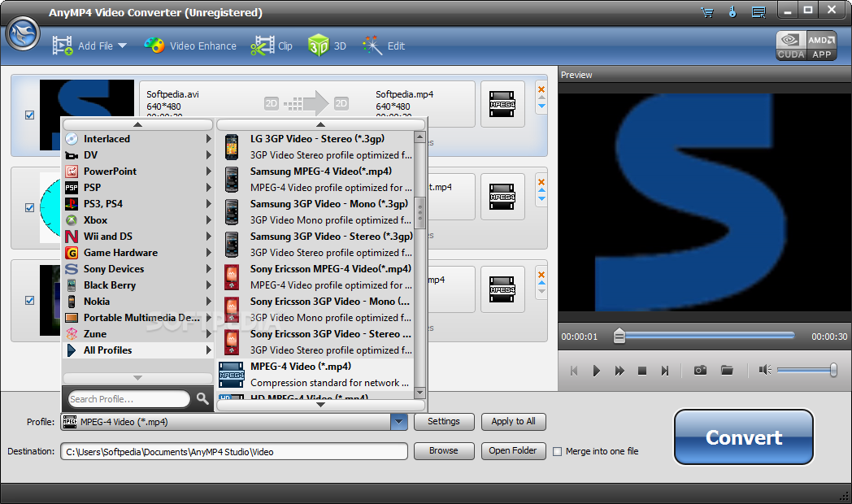Click the Settings button
This screenshot has height=504, width=852.
[x=444, y=421]
